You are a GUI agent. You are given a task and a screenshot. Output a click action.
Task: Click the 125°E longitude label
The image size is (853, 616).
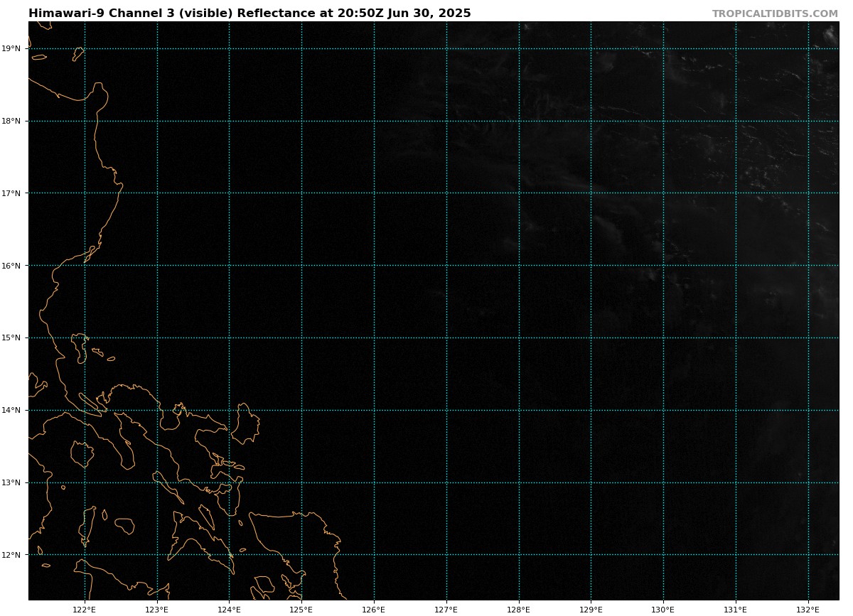301,610
